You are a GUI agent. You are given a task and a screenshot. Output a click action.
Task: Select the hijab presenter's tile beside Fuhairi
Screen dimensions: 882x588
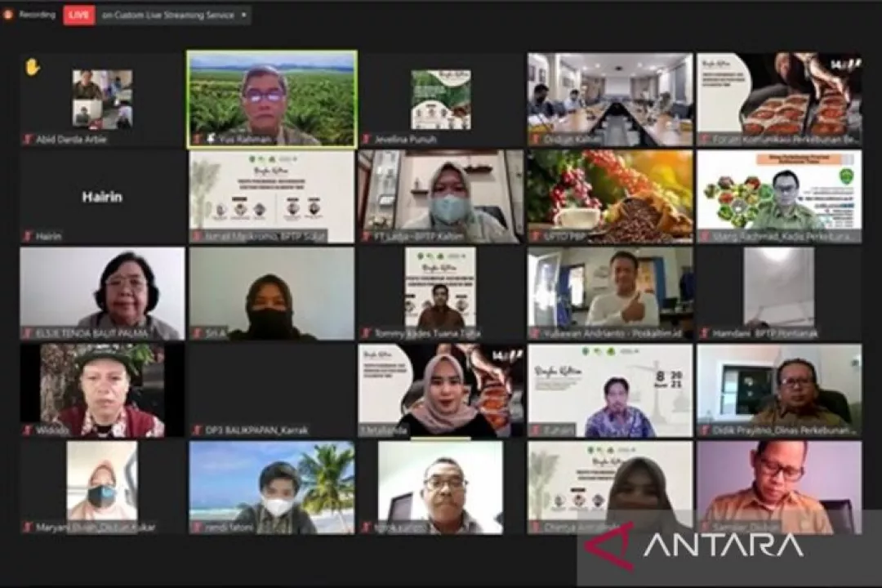click(441, 391)
